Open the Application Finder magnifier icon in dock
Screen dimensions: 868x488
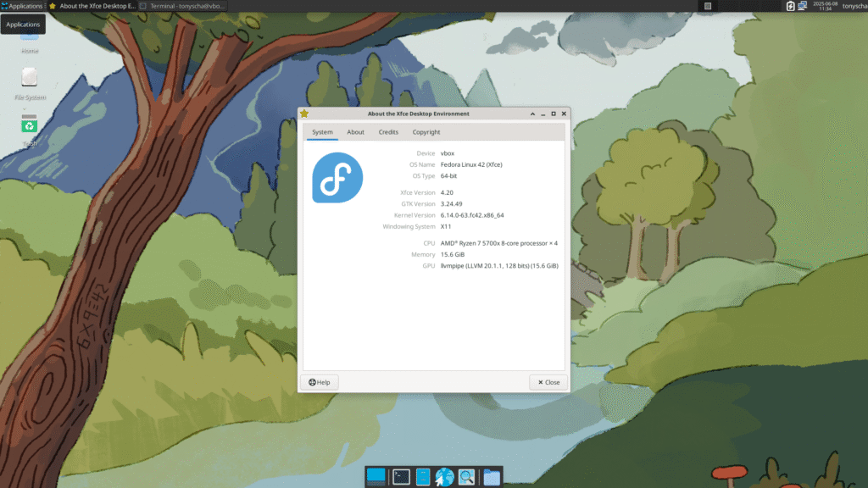pyautogui.click(x=467, y=476)
